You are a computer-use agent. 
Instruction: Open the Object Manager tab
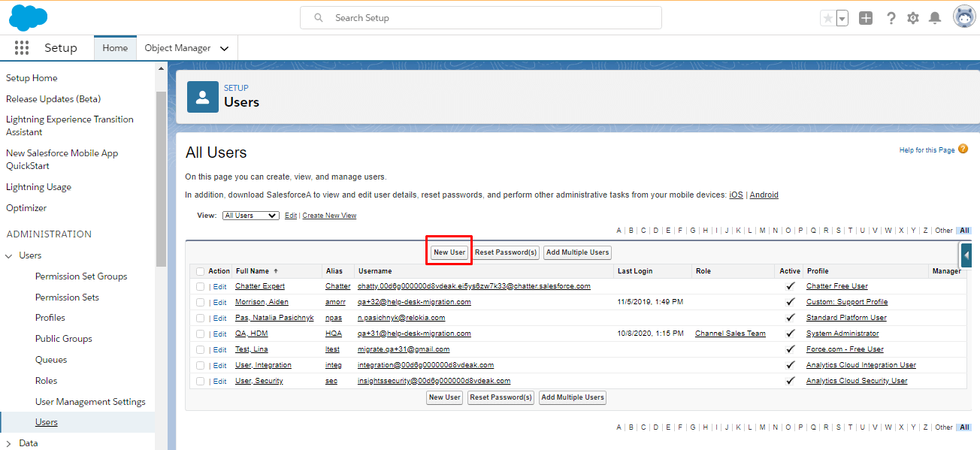point(177,48)
